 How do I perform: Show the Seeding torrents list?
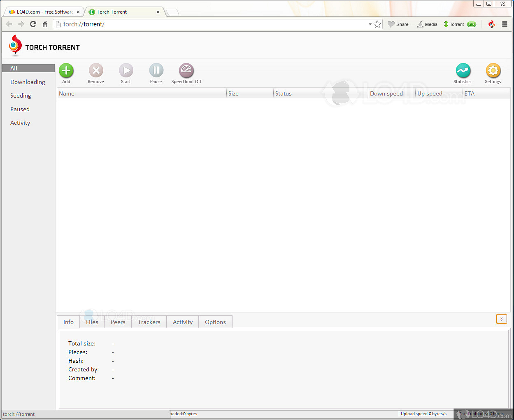coord(21,96)
